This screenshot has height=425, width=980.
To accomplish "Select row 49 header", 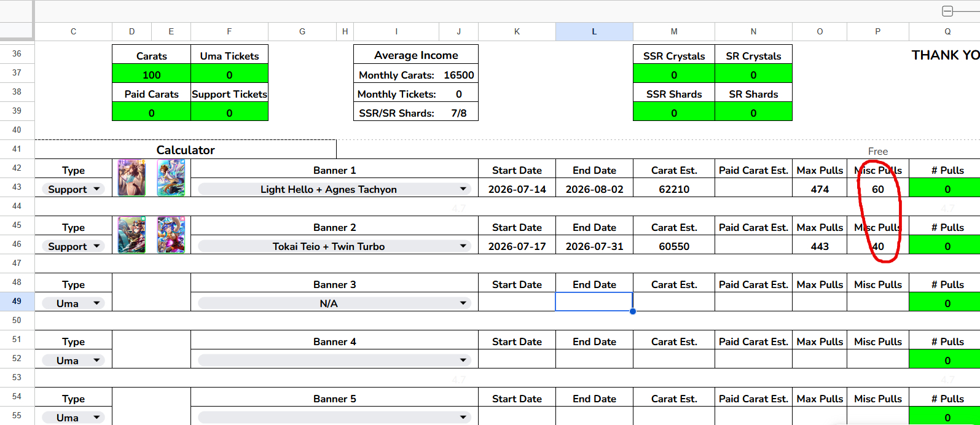I will pyautogui.click(x=17, y=301).
